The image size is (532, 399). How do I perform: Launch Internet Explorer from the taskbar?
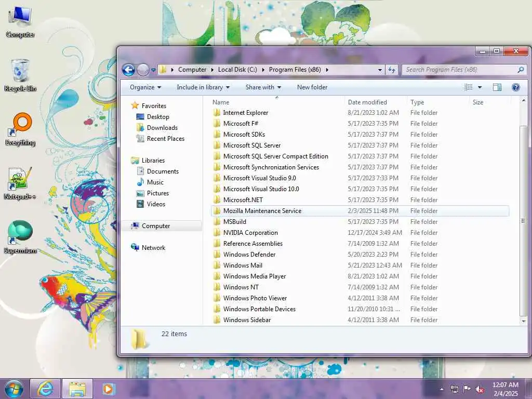click(46, 389)
